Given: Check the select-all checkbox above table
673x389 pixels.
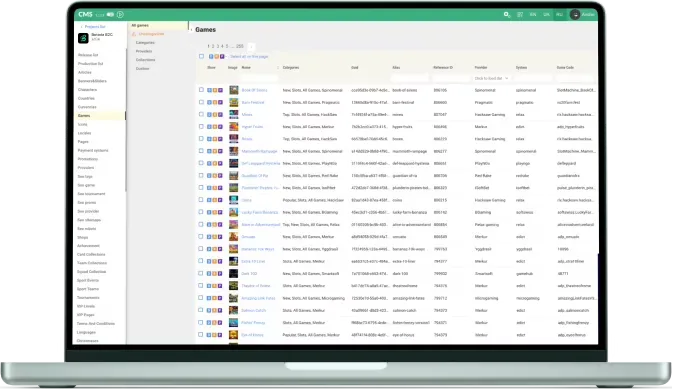Looking at the screenshot, I should click(201, 56).
